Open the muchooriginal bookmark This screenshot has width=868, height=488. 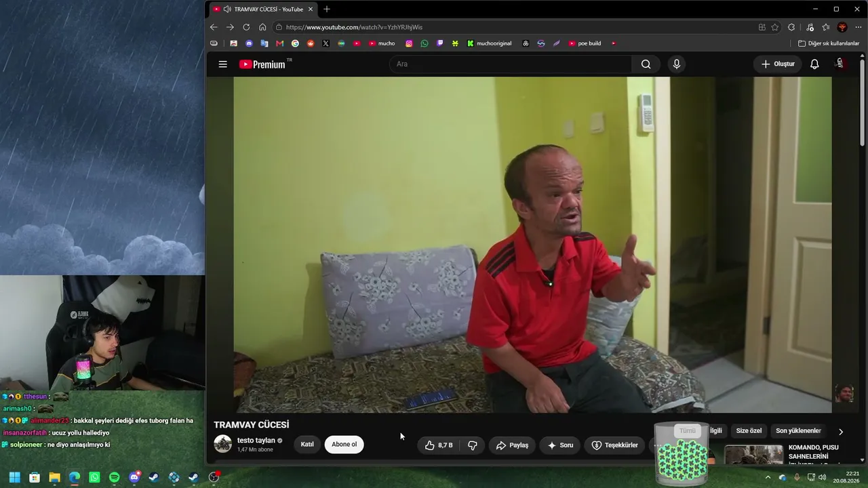489,43
